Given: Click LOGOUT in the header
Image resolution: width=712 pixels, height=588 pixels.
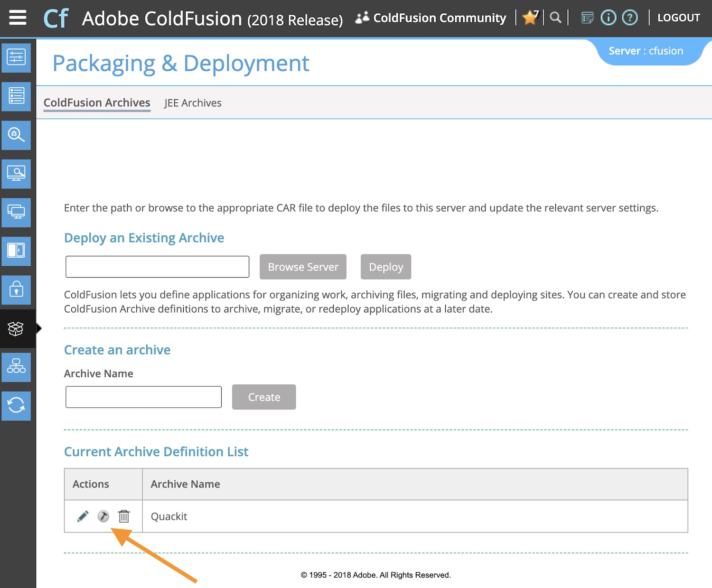Looking at the screenshot, I should [678, 18].
